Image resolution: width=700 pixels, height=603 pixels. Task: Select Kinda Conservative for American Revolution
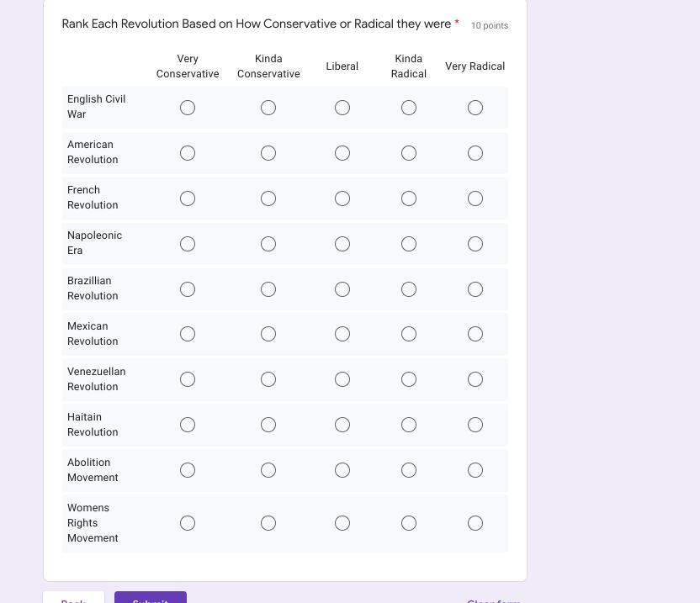pyautogui.click(x=268, y=153)
